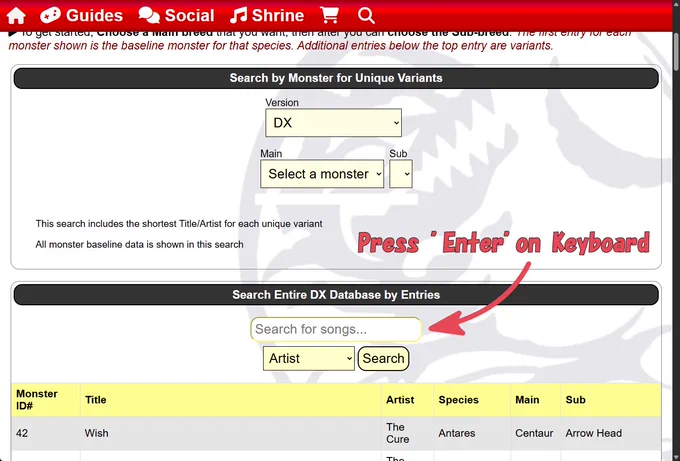Click the 'shortest Title/Artist' note text
680x461 pixels.
click(x=179, y=224)
